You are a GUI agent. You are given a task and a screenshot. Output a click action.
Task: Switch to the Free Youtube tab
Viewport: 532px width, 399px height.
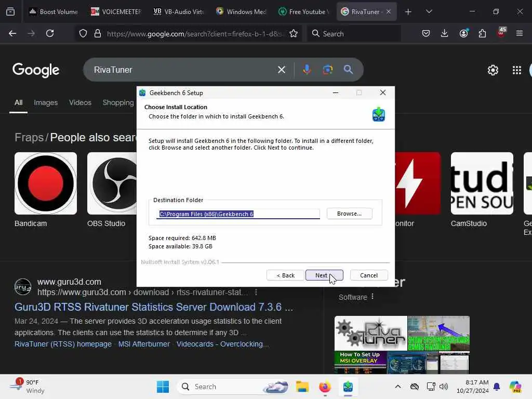[303, 11]
